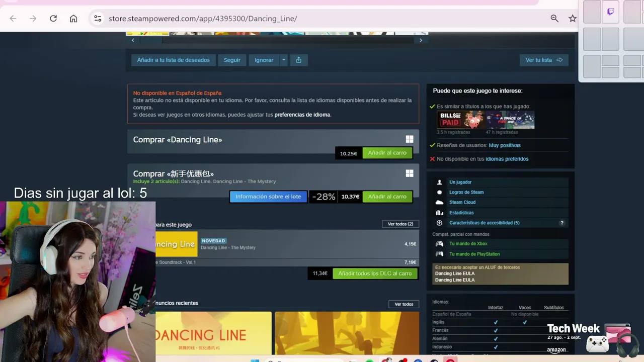The height and width of the screenshot is (362, 644).
Task: Open Características de accesibilidad (5)
Action: 485,223
